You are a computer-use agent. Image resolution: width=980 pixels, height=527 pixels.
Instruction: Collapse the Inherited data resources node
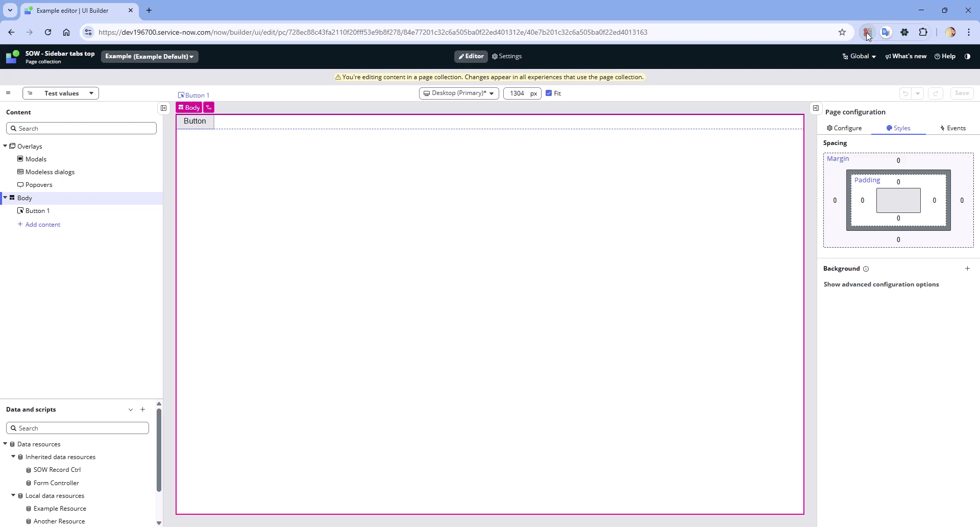(x=13, y=457)
